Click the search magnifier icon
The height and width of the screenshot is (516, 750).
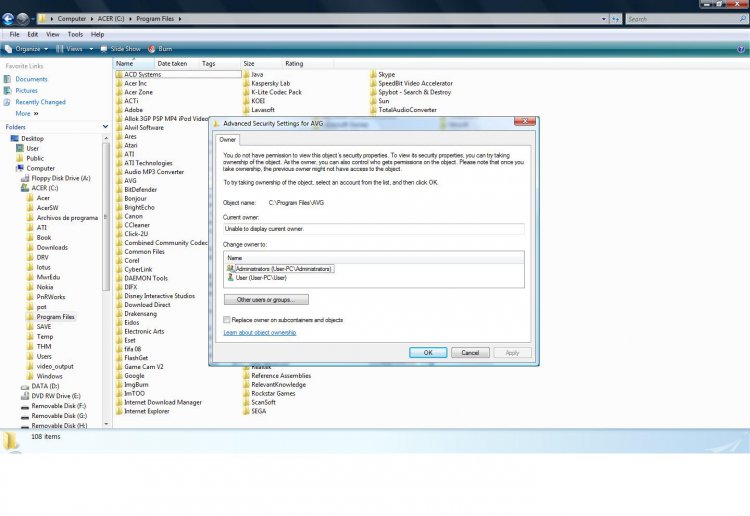743,19
